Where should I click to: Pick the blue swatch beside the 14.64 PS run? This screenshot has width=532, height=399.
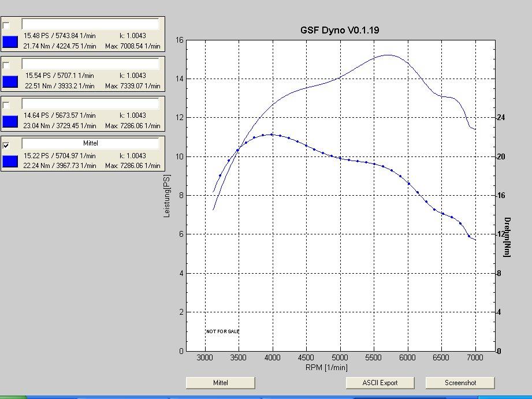10,121
